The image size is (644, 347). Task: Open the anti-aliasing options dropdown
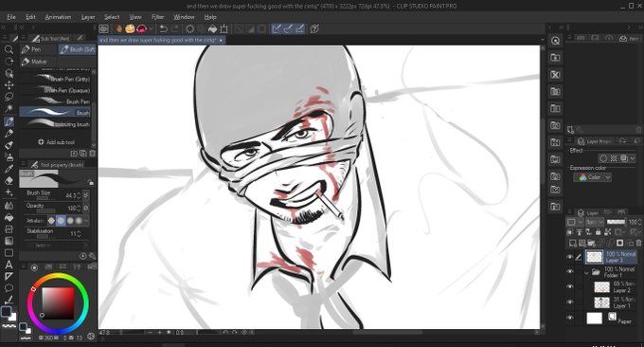[x=86, y=221]
